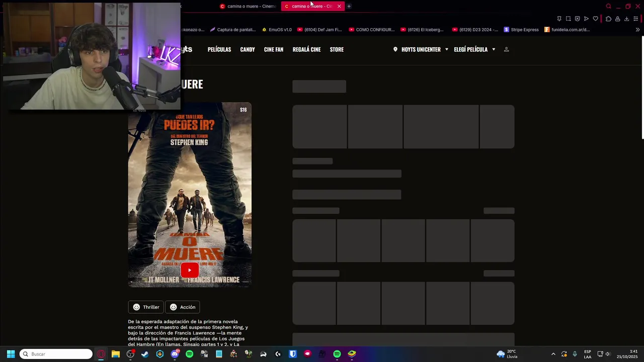Open the weather widget showing 20°C Lluvia
The width and height of the screenshot is (644, 362).
(x=507, y=354)
